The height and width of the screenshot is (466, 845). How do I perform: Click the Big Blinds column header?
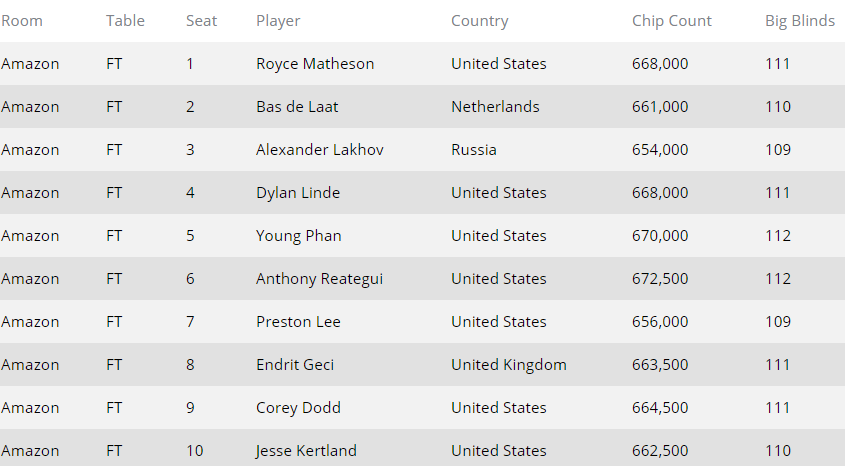(x=800, y=21)
